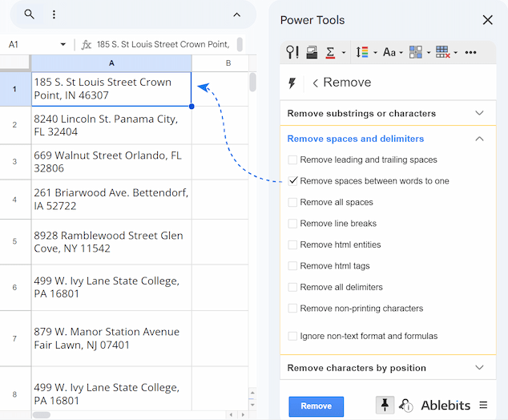Open the Ablebits hamburger menu
508x420 pixels.
(483, 405)
